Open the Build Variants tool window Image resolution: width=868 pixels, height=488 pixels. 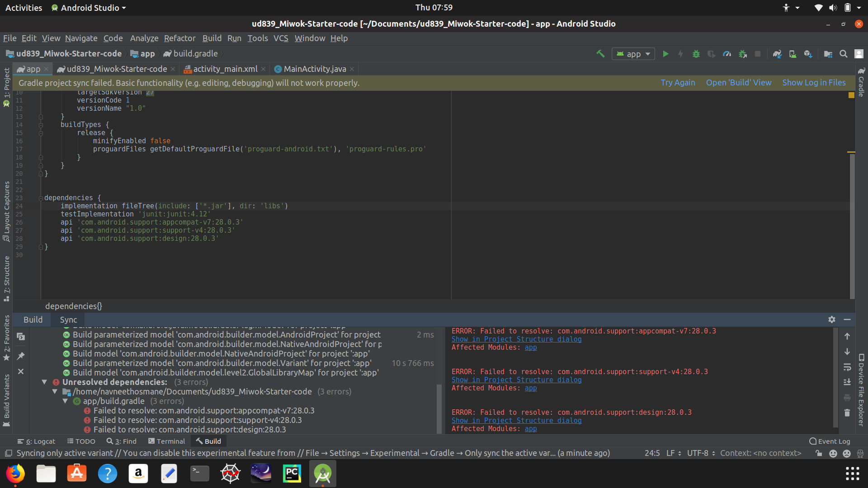[x=6, y=398]
